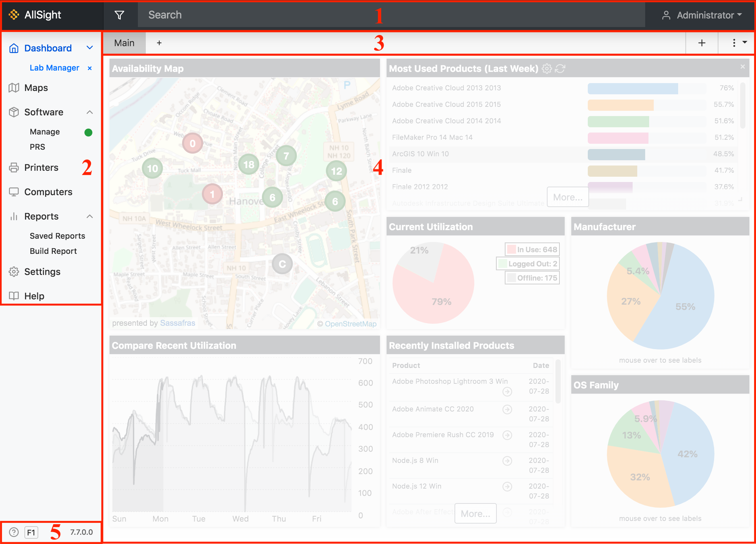
Task: Toggle the In Use: 648 legend
Action: click(532, 250)
